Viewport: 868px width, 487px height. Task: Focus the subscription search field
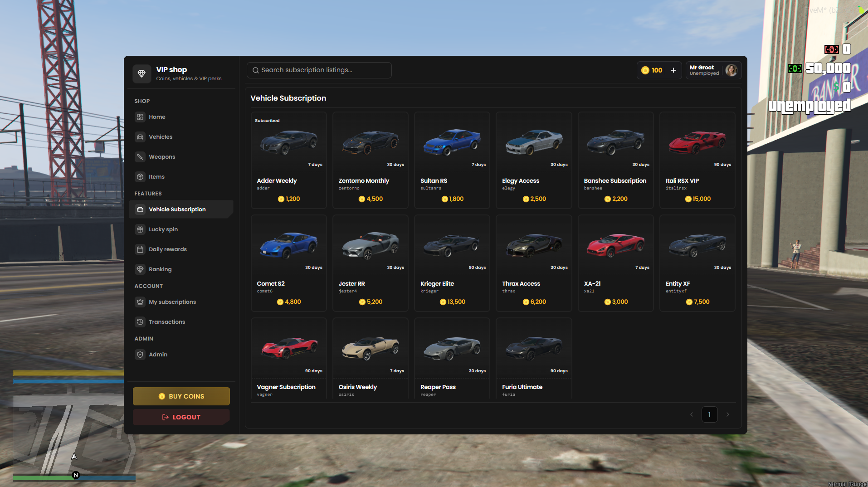(319, 70)
